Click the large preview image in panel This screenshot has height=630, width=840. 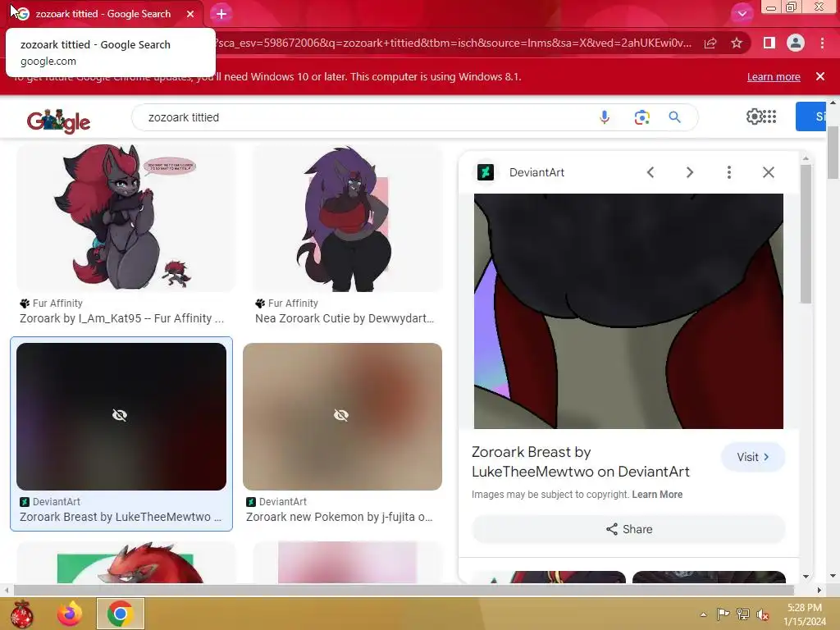[628, 311]
